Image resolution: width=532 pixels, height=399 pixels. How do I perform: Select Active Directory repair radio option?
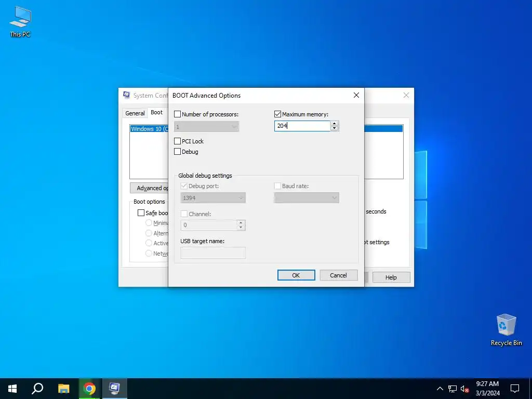149,243
